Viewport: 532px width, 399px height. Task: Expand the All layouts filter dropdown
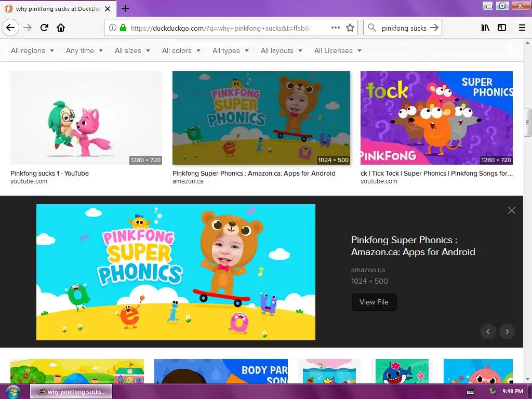[x=281, y=50]
